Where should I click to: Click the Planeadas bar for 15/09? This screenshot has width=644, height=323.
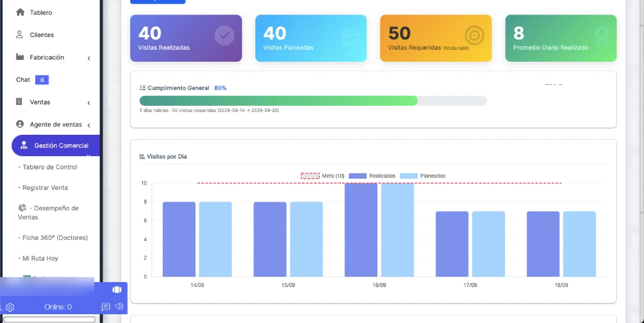(306, 239)
